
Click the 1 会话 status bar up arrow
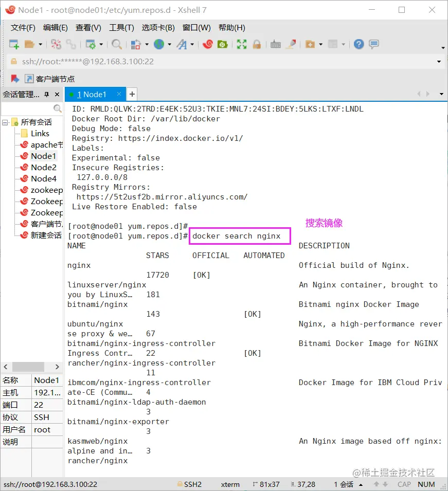pyautogui.click(x=361, y=485)
